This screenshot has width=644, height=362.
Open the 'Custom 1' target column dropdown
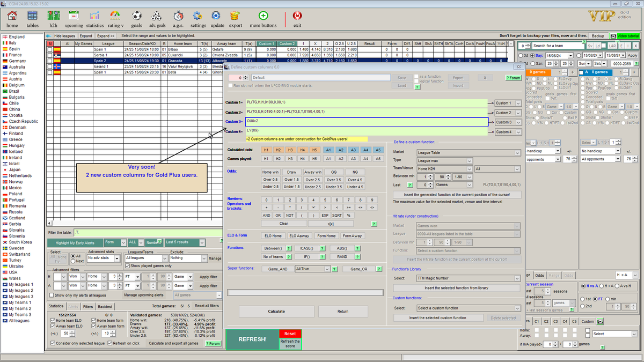(x=508, y=103)
